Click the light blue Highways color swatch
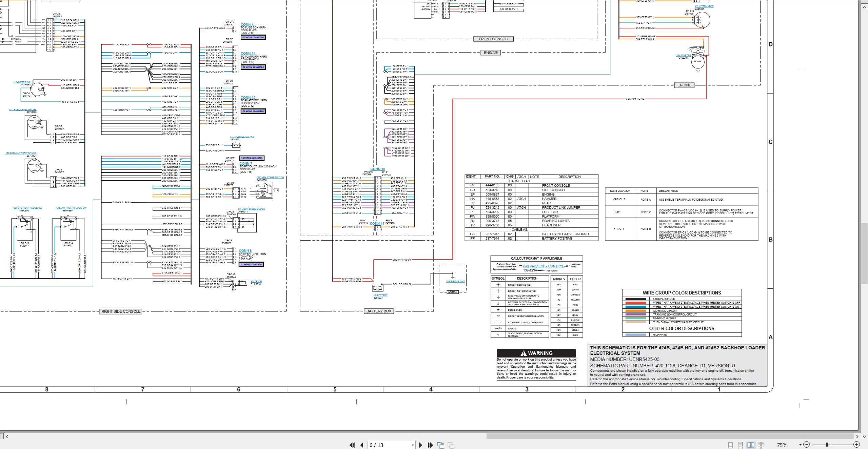 pyautogui.click(x=635, y=335)
